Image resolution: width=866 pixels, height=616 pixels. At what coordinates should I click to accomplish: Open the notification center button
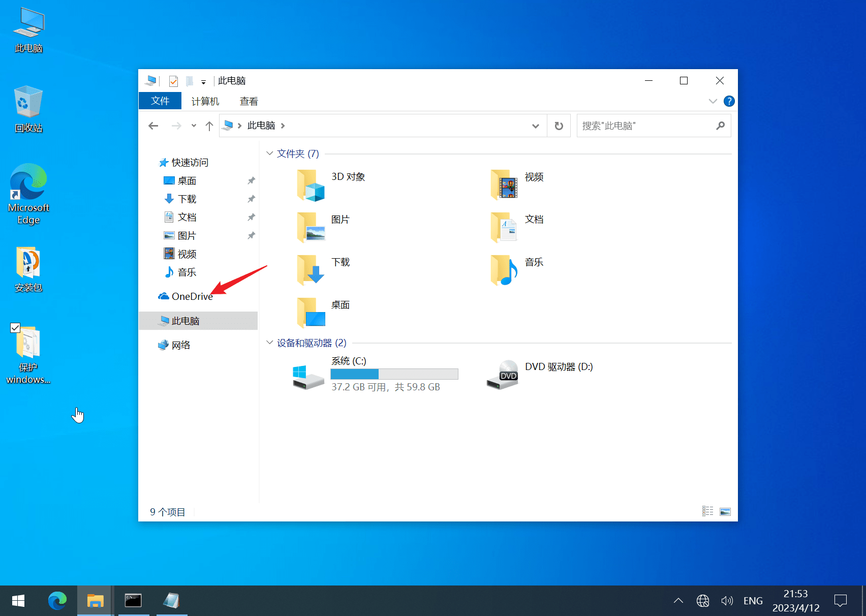coord(841,601)
